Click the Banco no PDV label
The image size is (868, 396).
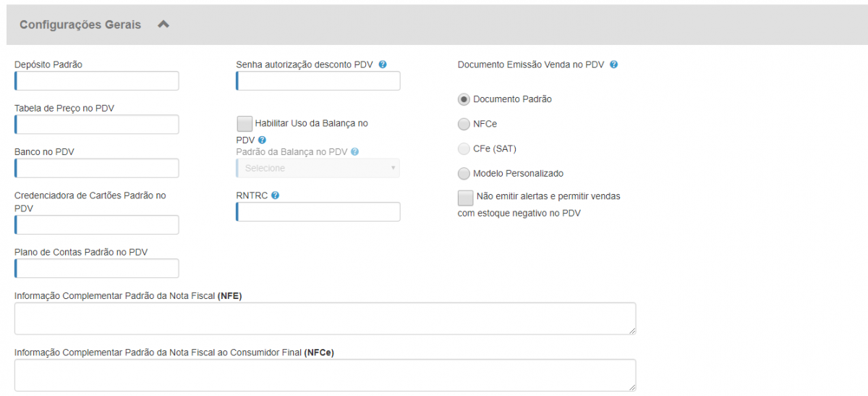point(44,151)
